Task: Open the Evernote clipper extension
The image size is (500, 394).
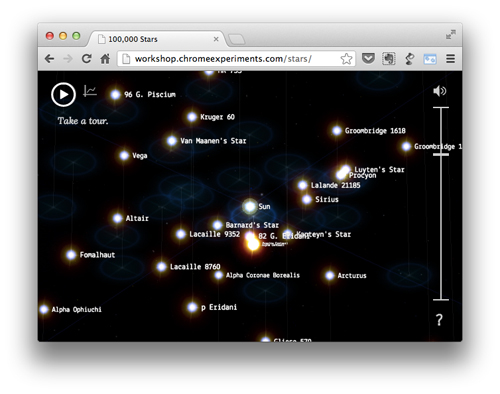Action: pyautogui.click(x=389, y=59)
